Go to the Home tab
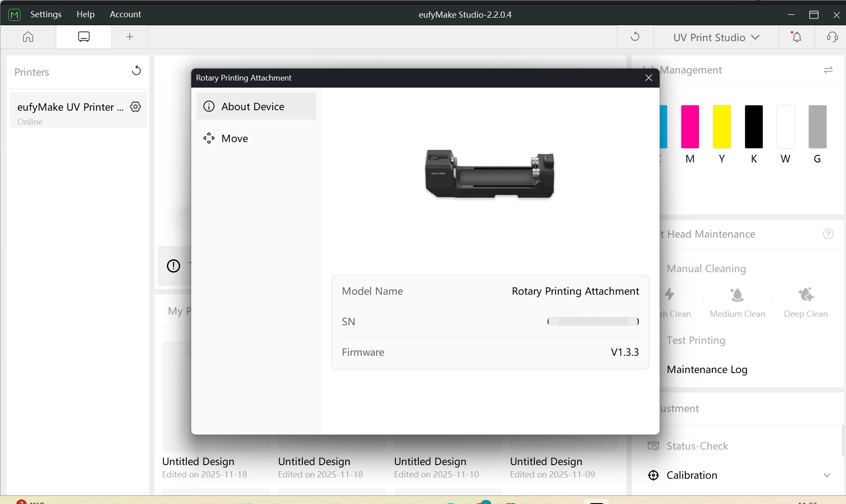Viewport: 846px width, 504px height. tap(28, 37)
